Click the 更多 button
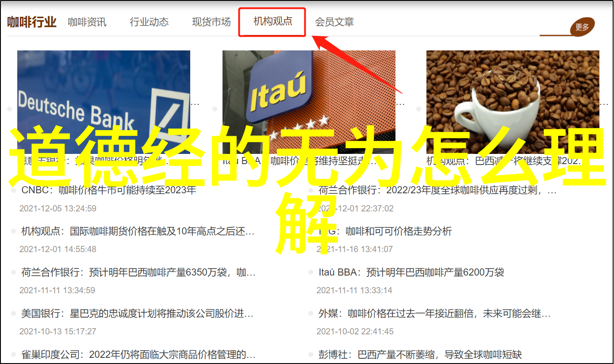 582,27
